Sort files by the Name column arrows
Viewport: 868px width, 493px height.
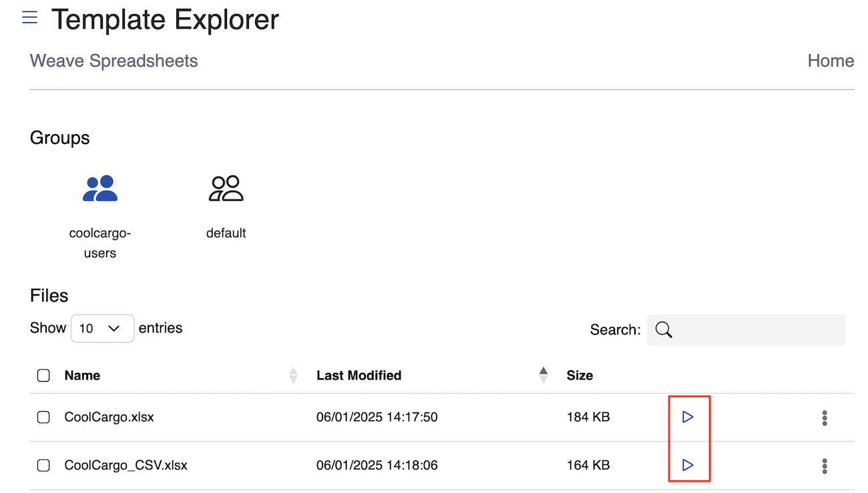click(x=292, y=376)
